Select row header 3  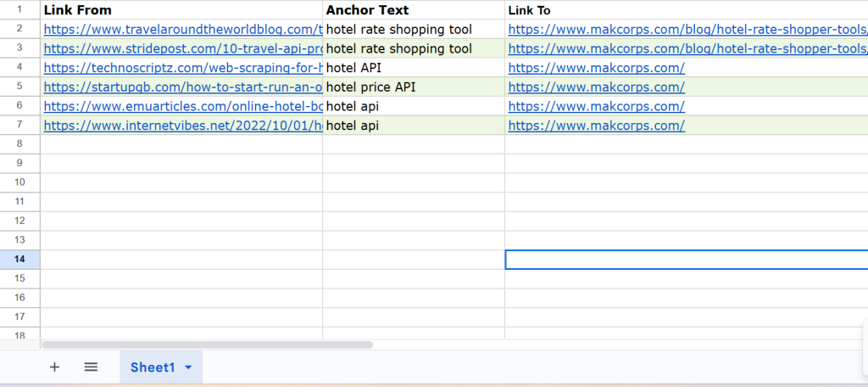tap(20, 48)
